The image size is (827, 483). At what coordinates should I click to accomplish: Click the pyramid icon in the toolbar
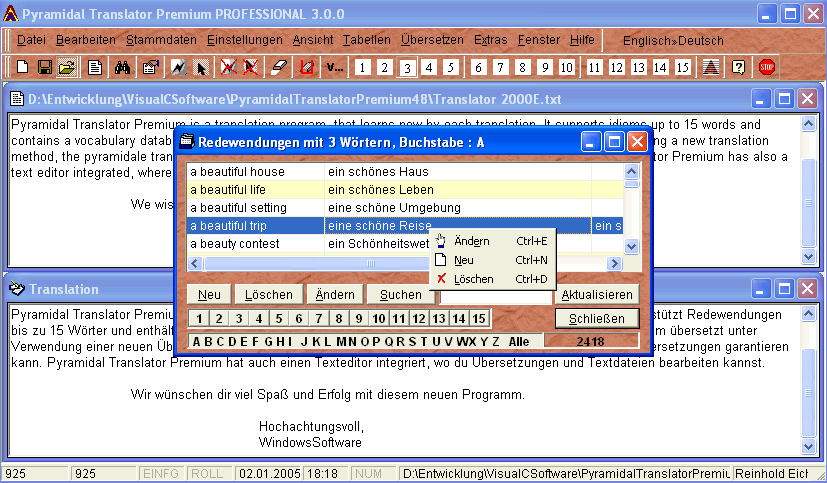(x=710, y=67)
